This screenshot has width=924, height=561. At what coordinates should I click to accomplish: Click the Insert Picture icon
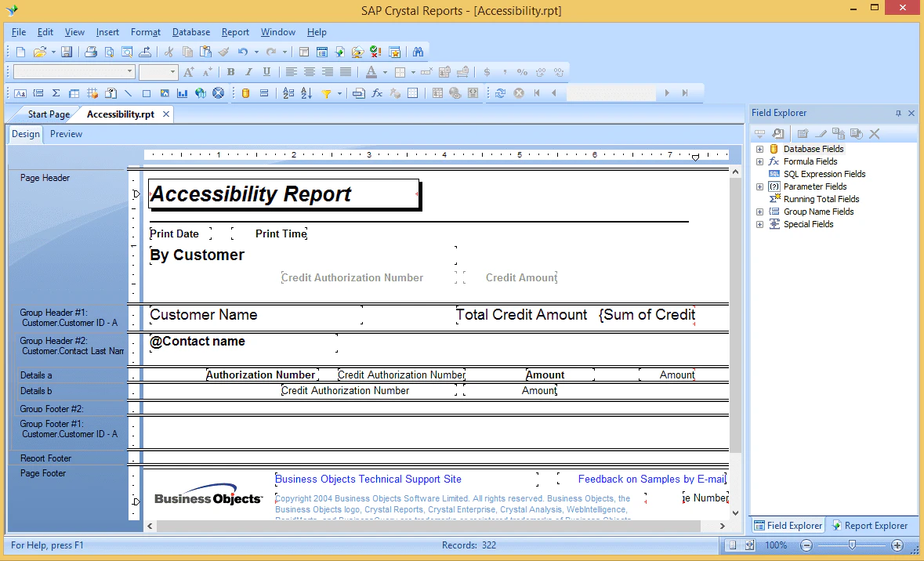[x=165, y=93]
